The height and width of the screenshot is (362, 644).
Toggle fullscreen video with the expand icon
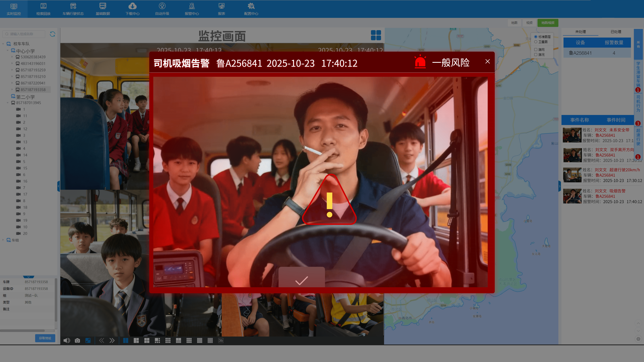(88, 341)
